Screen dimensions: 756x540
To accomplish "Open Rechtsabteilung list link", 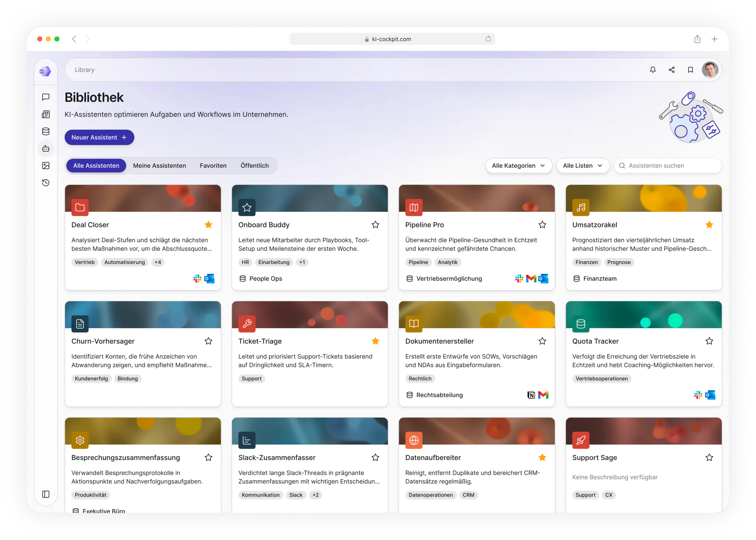I will pos(434,395).
